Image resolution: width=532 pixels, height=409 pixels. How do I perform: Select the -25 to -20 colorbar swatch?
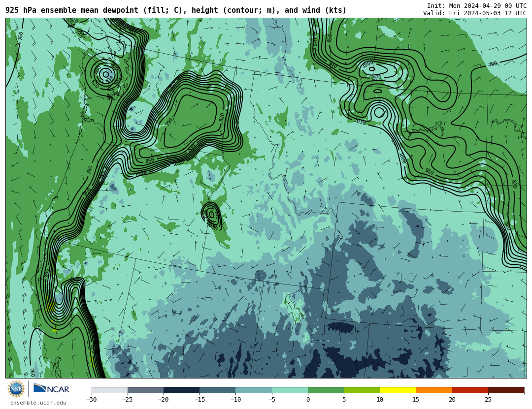[145, 390]
